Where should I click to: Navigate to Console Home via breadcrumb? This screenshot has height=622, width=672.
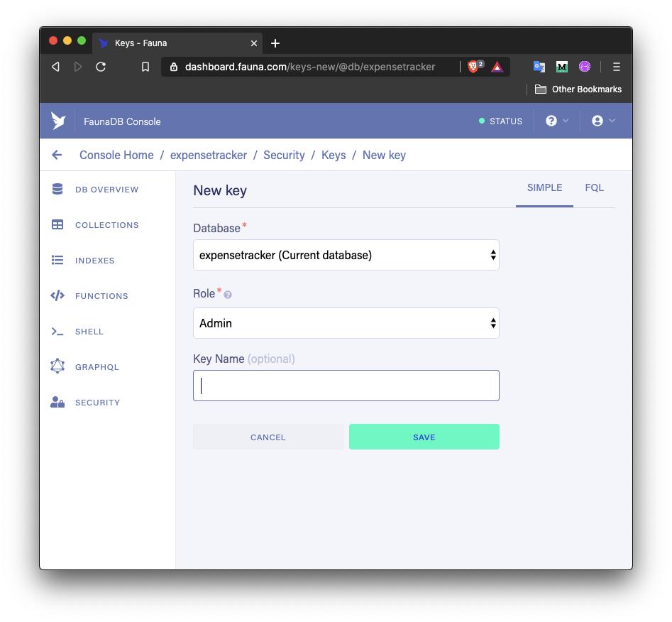[116, 155]
